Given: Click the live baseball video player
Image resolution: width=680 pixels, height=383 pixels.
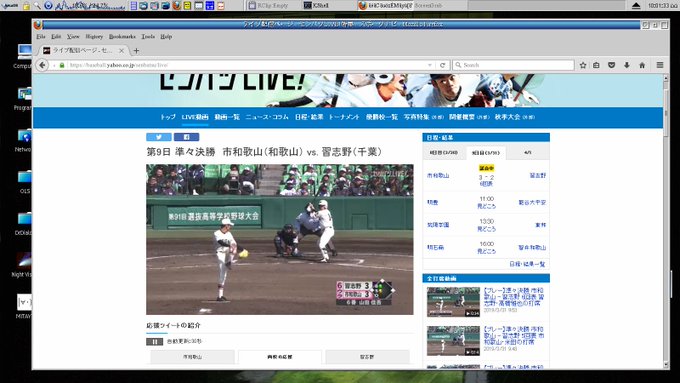Looking at the screenshot, I should click(280, 239).
